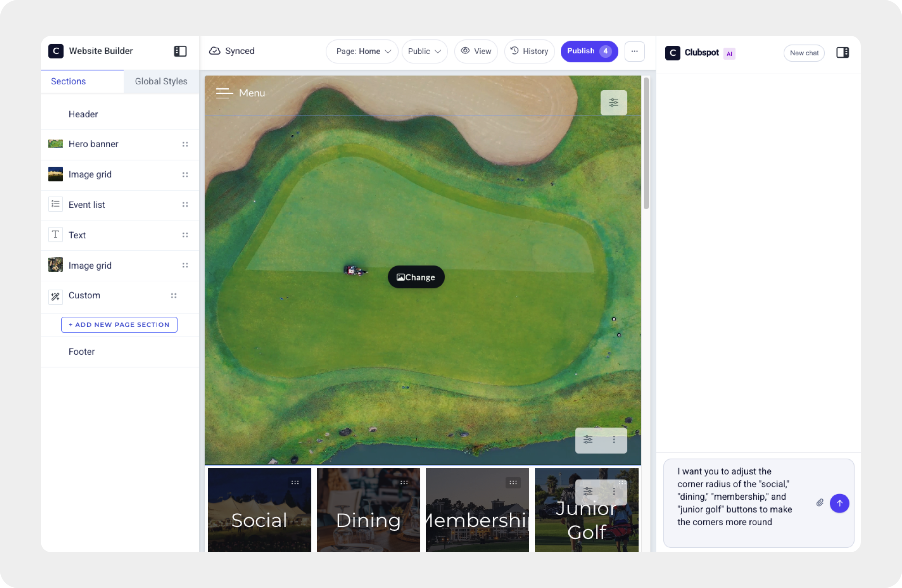Select the Hero banner section

pyautogui.click(x=120, y=144)
